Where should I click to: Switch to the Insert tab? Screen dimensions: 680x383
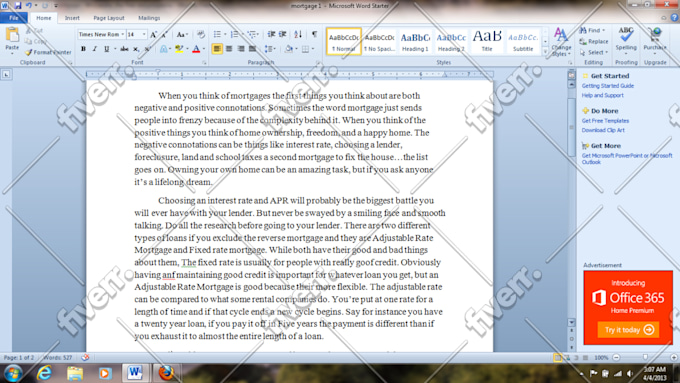coord(72,18)
